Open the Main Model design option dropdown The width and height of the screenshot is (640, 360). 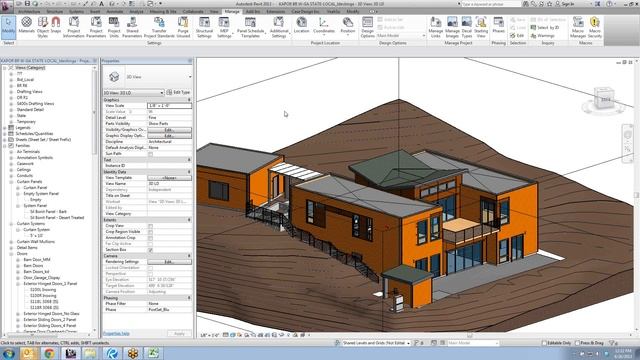click(401, 36)
